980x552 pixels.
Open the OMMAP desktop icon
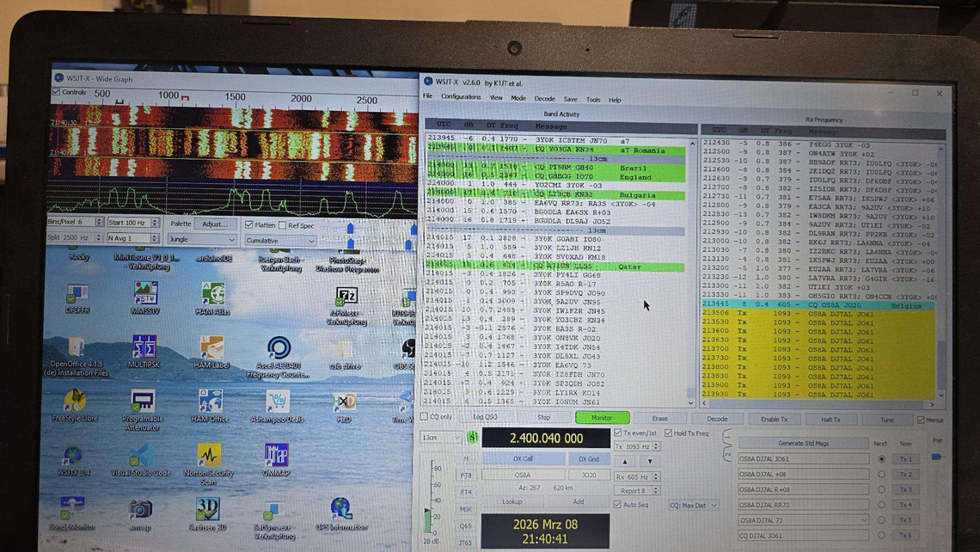tap(276, 455)
